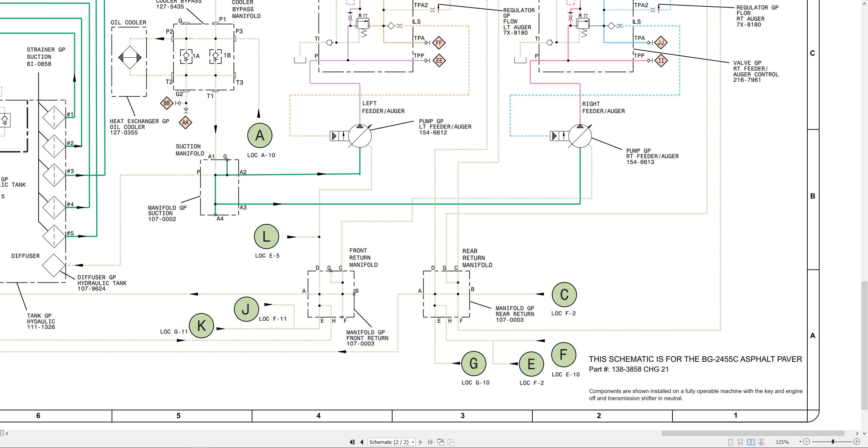Click suction strainer symbol #5

[54, 236]
